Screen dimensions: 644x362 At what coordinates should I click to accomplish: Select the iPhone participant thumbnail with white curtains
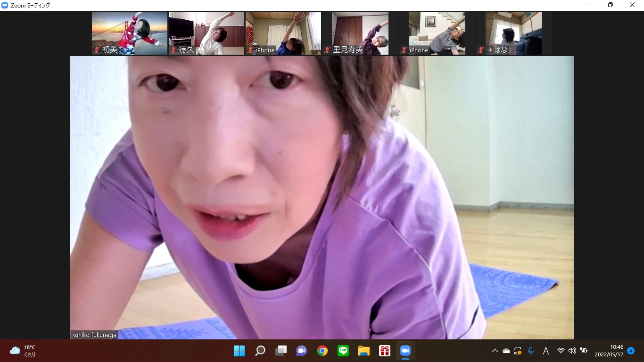(283, 33)
